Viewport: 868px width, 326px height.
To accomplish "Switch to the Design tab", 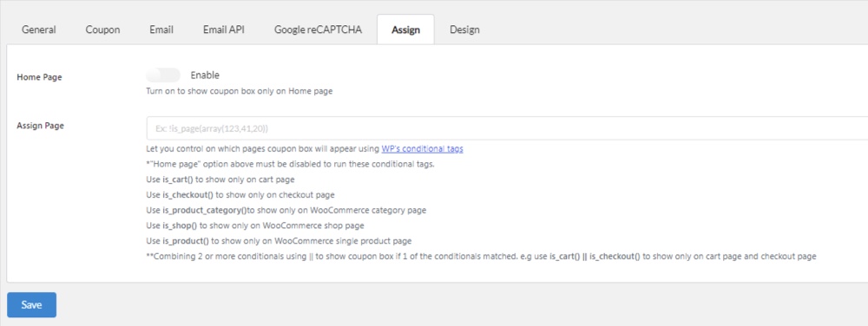I will point(464,29).
